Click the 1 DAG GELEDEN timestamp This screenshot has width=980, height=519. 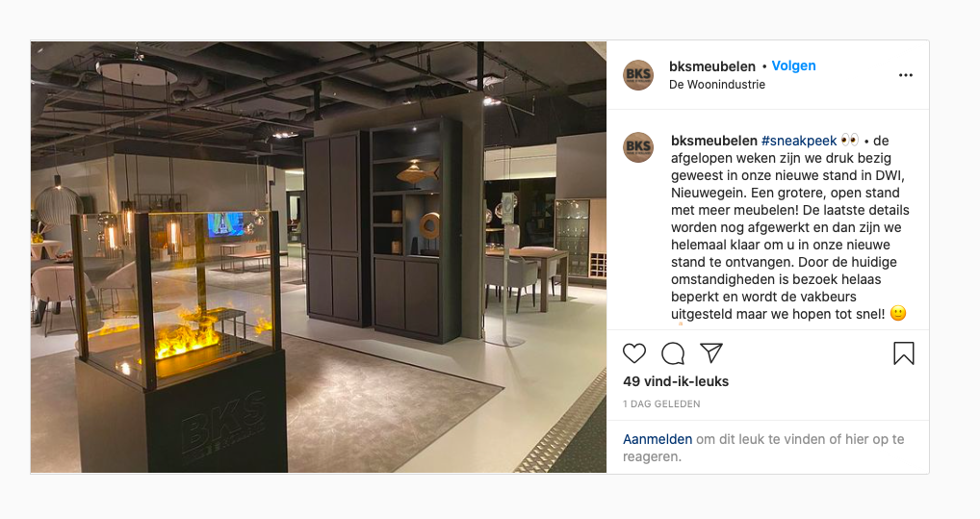coord(661,404)
